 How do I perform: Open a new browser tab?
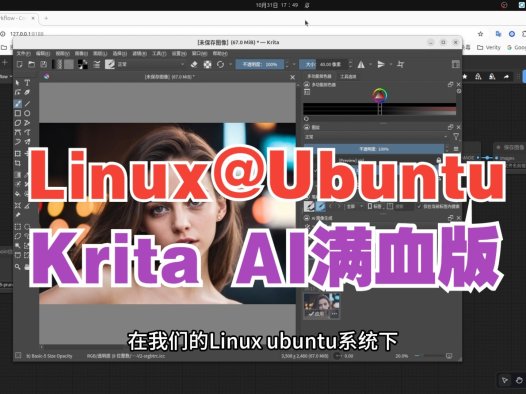click(x=46, y=18)
